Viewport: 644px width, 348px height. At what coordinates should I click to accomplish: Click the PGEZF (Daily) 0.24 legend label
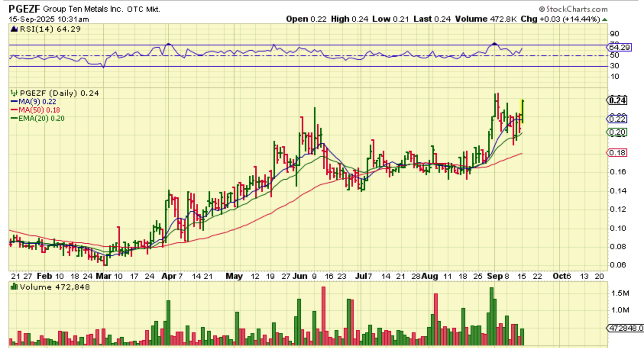click(59, 93)
